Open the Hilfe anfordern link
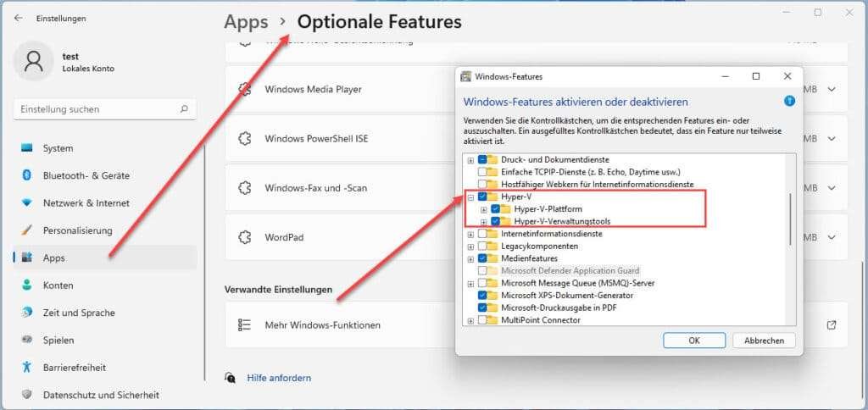Viewport: 868px width, 410px height. pos(279,378)
